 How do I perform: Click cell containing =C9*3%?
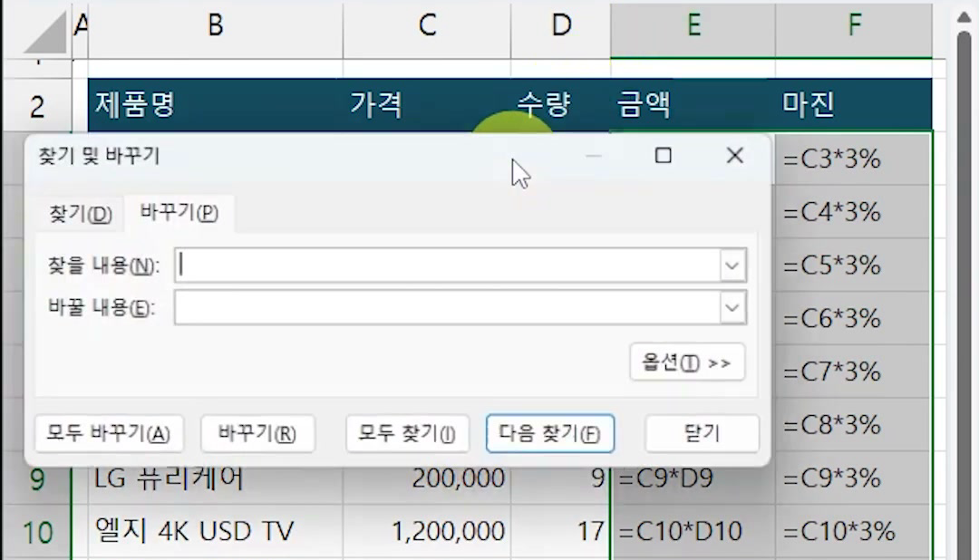pos(854,478)
